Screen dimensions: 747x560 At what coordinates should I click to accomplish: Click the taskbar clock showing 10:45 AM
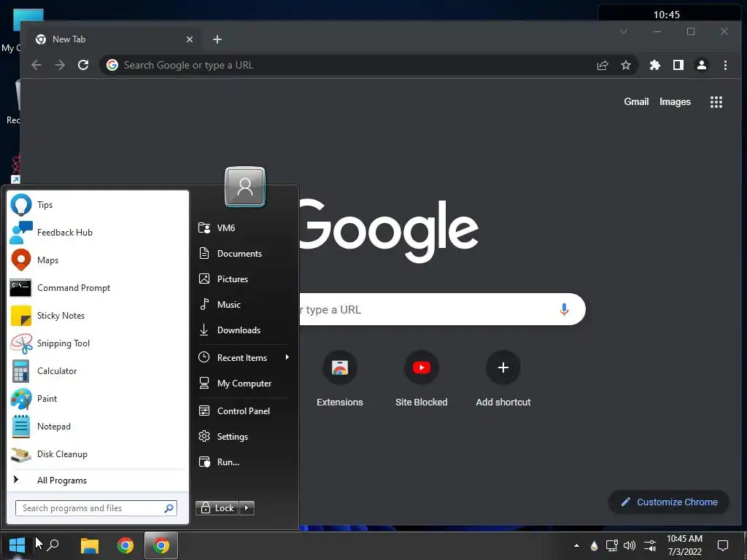(x=684, y=545)
